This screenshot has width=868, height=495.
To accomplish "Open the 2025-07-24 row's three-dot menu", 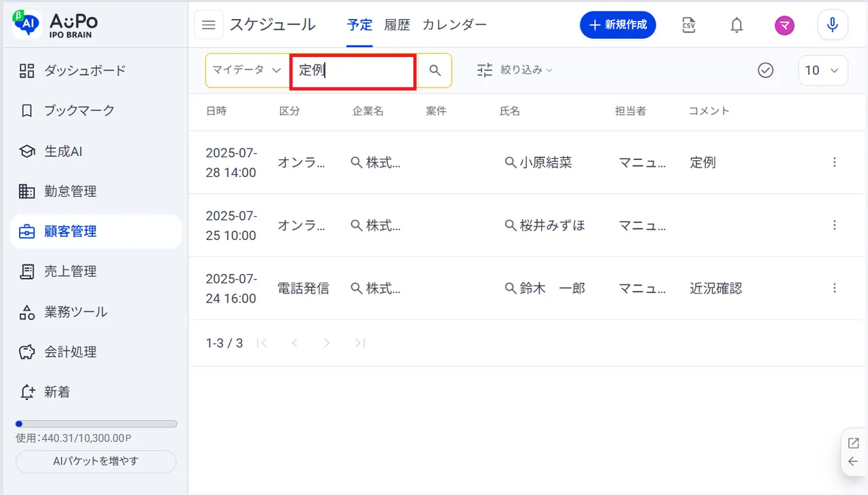I will click(x=835, y=288).
